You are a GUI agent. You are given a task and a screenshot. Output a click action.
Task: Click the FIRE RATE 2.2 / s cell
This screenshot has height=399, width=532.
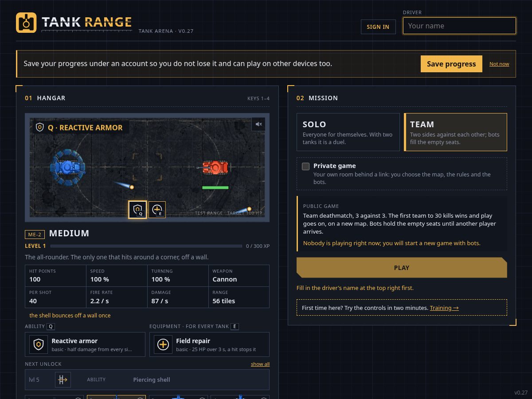coord(117,297)
